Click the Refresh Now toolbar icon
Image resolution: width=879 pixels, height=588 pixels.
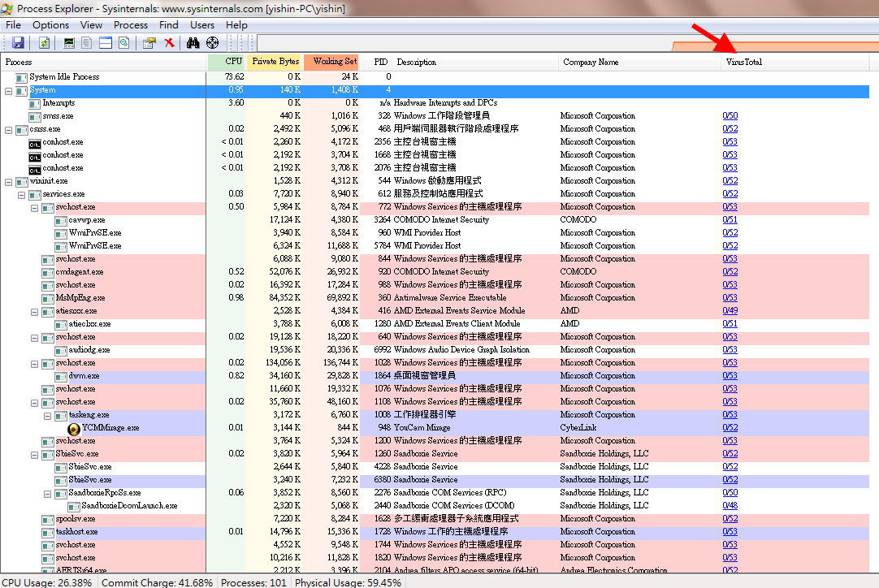pyautogui.click(x=45, y=42)
